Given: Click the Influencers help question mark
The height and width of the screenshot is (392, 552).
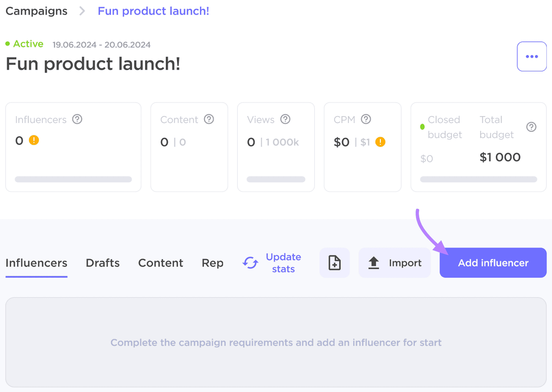Looking at the screenshot, I should point(77,119).
